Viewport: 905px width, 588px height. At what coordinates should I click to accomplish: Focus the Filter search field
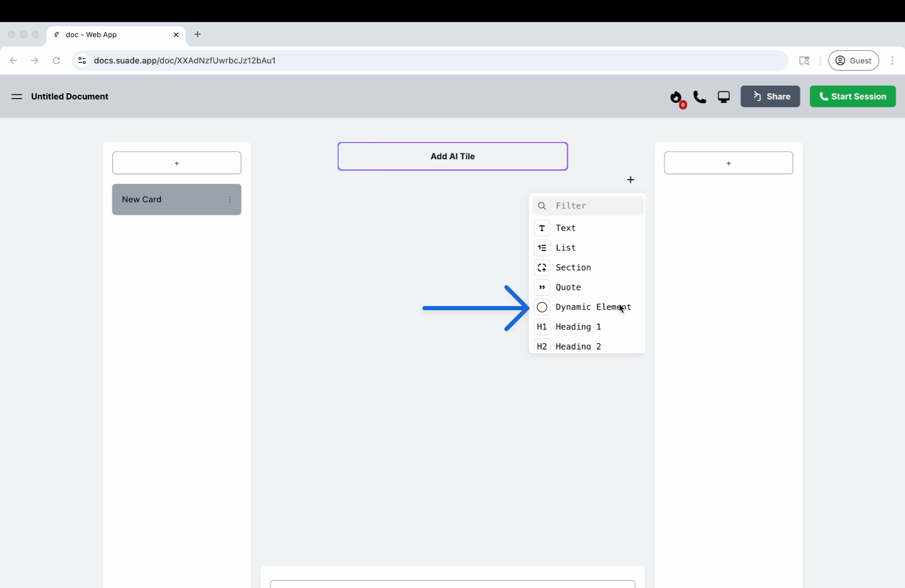(x=588, y=206)
